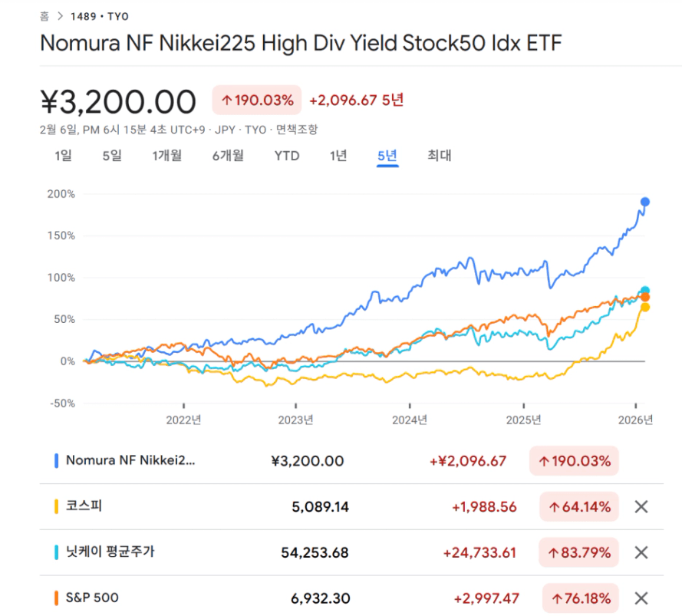This screenshot has width=682, height=616.
Task: Go to 홈 breadcrumb link
Action: click(x=44, y=15)
